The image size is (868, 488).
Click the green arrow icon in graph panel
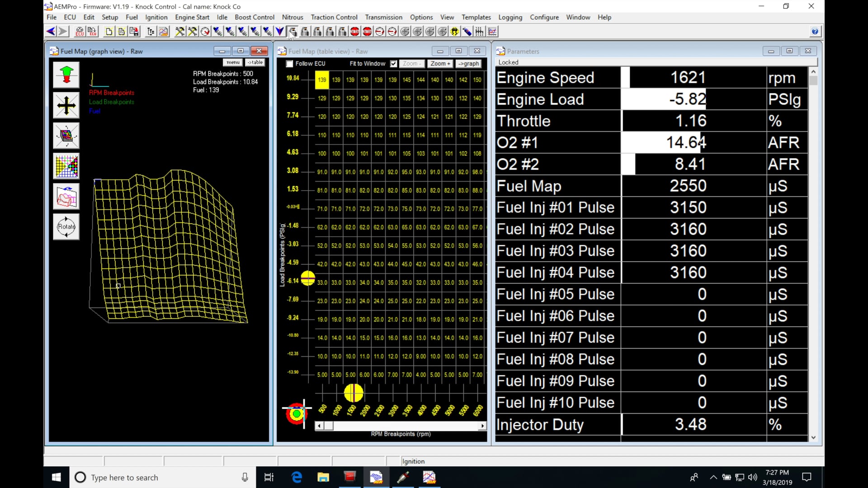66,75
